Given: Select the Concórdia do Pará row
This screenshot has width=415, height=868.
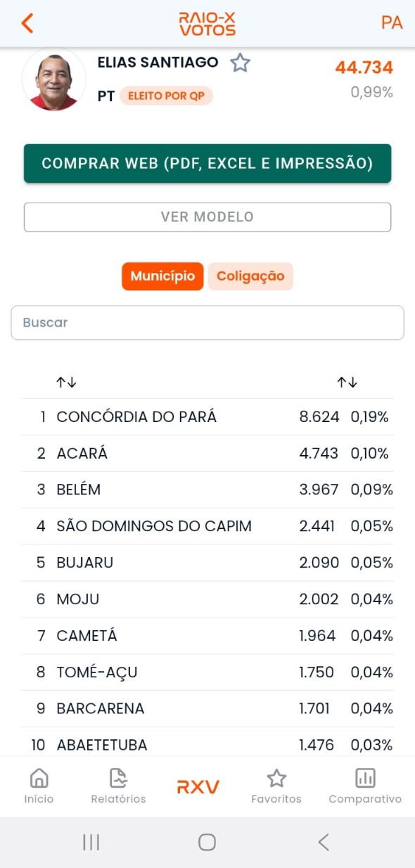Looking at the screenshot, I should [207, 417].
